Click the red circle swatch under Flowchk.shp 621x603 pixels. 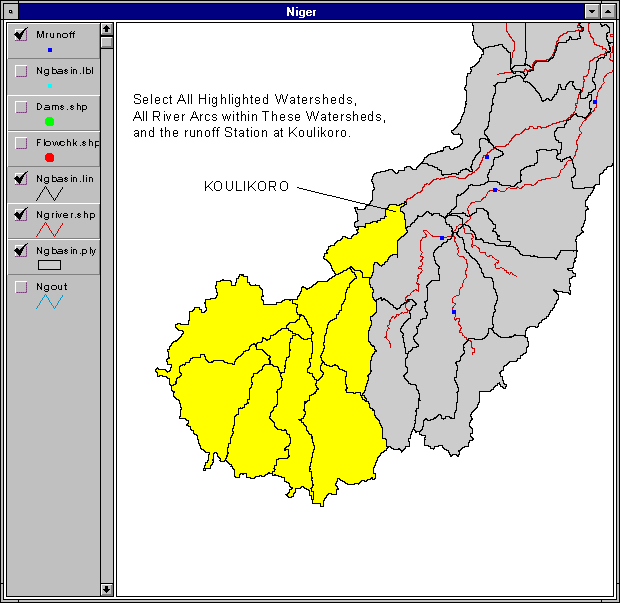click(50, 158)
